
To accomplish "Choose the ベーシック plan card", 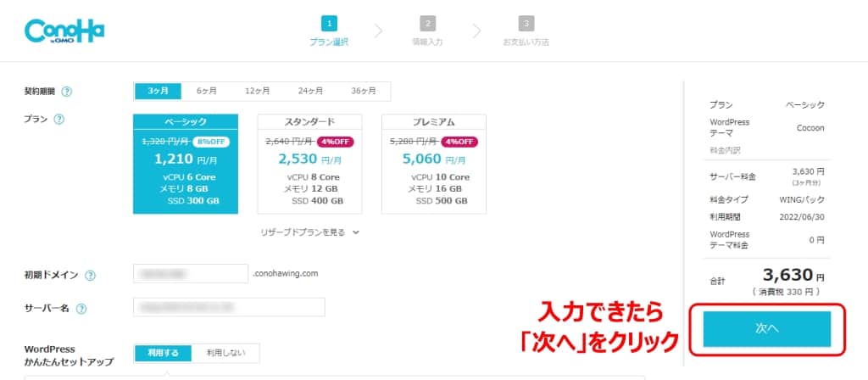I will tap(186, 164).
